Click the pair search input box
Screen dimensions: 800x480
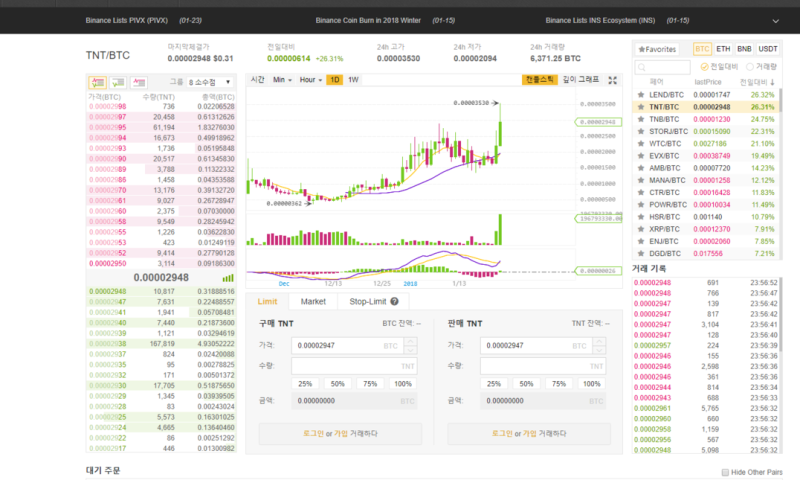click(x=662, y=67)
